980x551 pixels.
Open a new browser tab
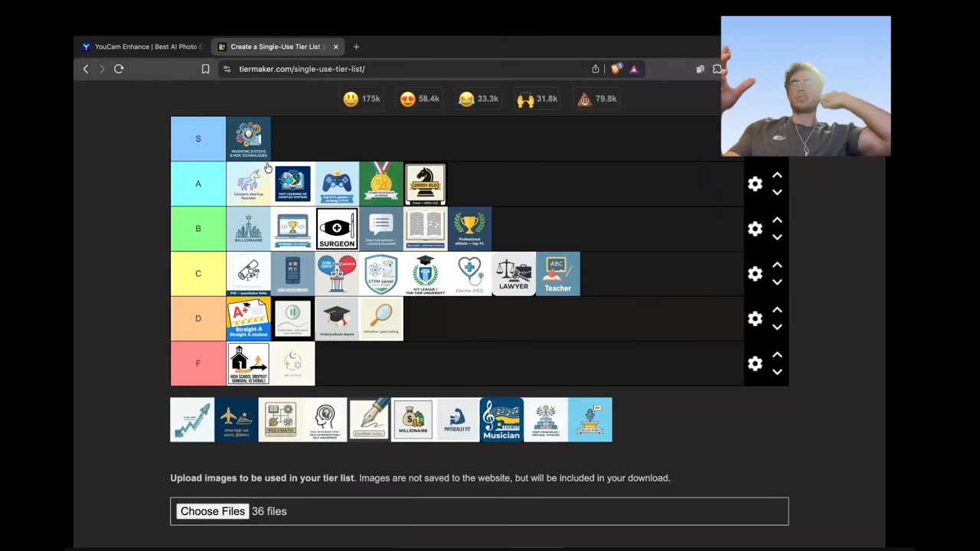click(x=356, y=47)
